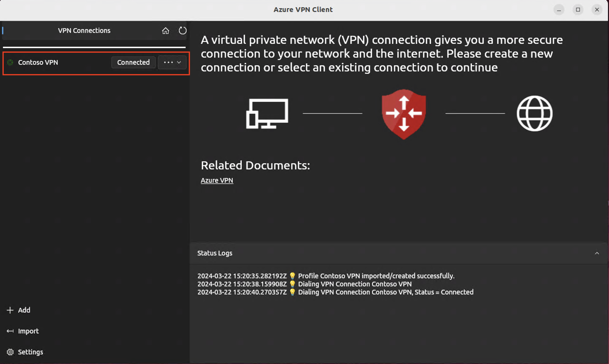Click the Status Logs header bar
Viewport: 609px width, 364px height.
pyautogui.click(x=398, y=253)
